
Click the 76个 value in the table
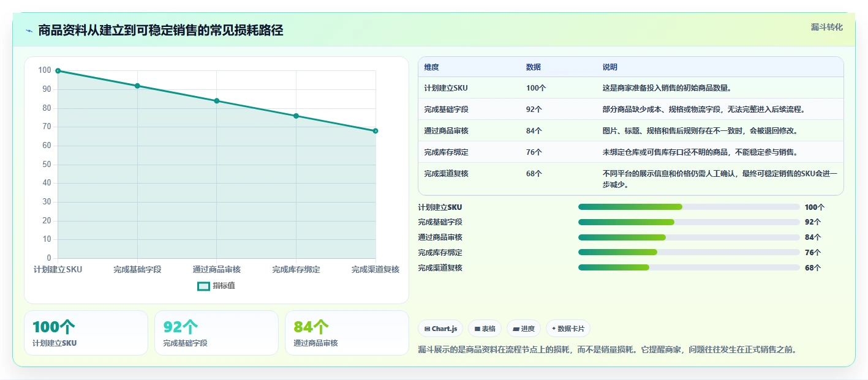(x=534, y=152)
